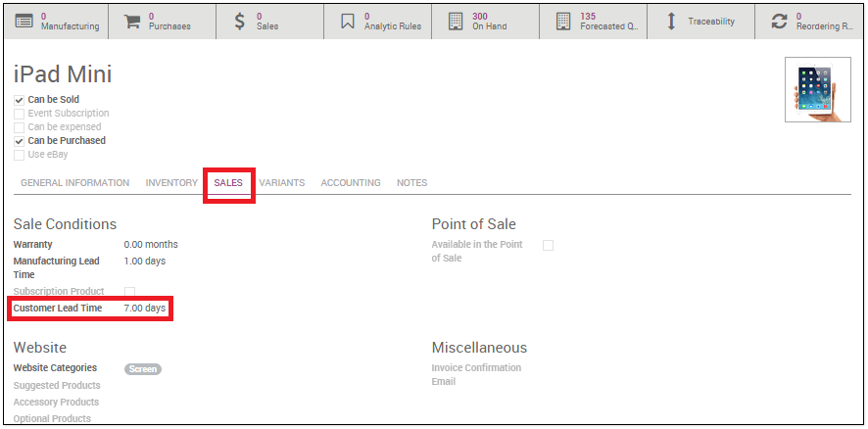This screenshot has height=429, width=868.
Task: Click Manufacturing Lead Time value 1.00 days
Action: pyautogui.click(x=144, y=261)
